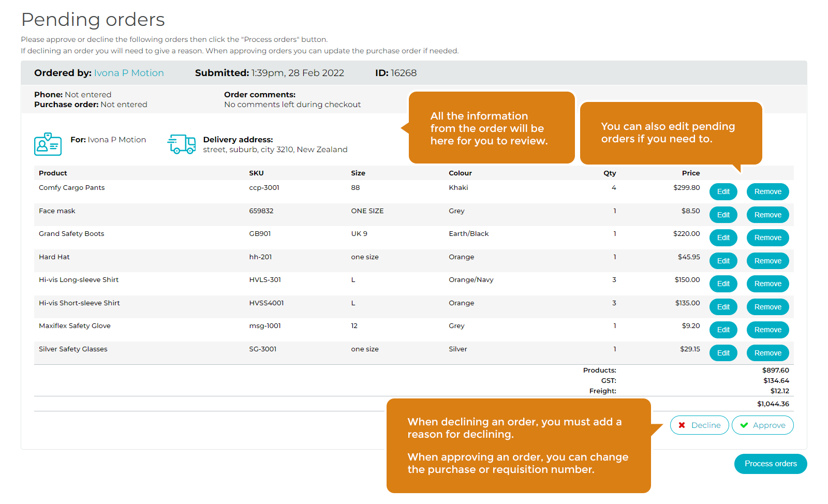Edit the Grand Safety Boots line
Viewport: 828px width, 504px height.
click(723, 238)
